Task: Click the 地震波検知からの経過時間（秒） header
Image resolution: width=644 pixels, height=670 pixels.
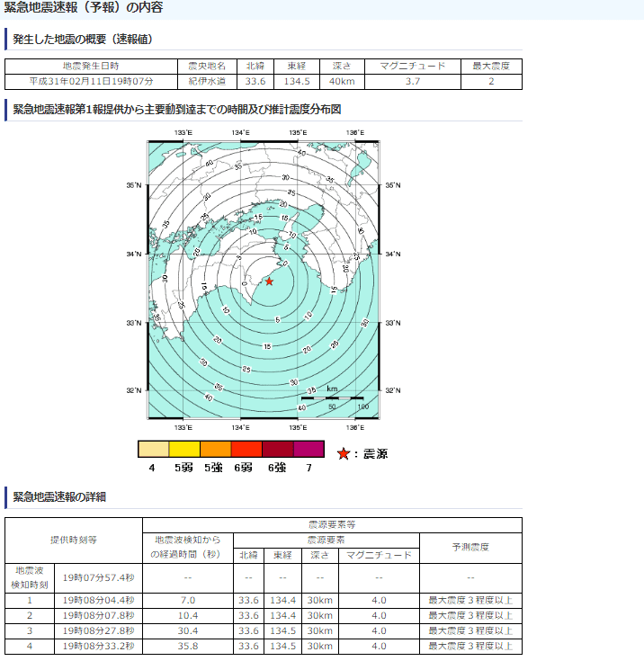Action: (188, 548)
